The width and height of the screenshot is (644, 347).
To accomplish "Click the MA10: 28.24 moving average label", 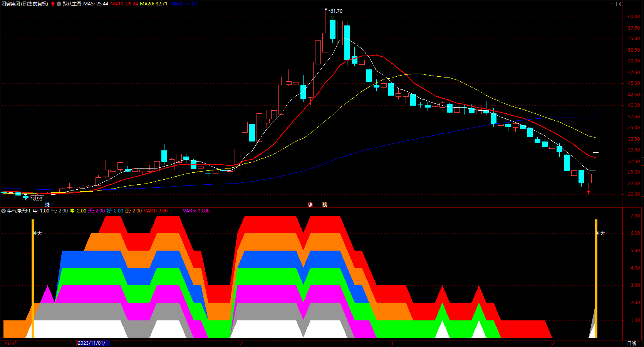I will point(124,4).
